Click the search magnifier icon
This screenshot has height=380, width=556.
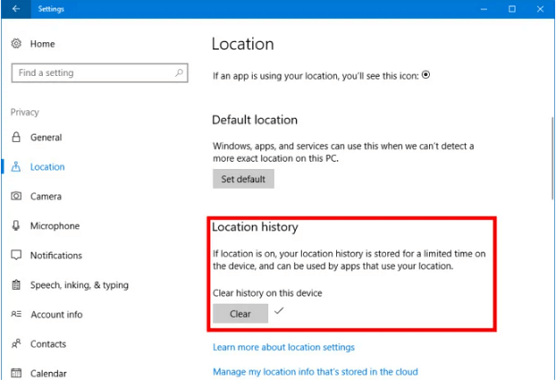179,73
